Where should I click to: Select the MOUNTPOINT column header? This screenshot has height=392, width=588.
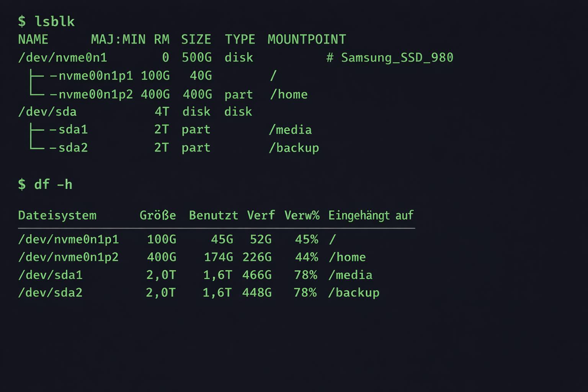(x=307, y=39)
